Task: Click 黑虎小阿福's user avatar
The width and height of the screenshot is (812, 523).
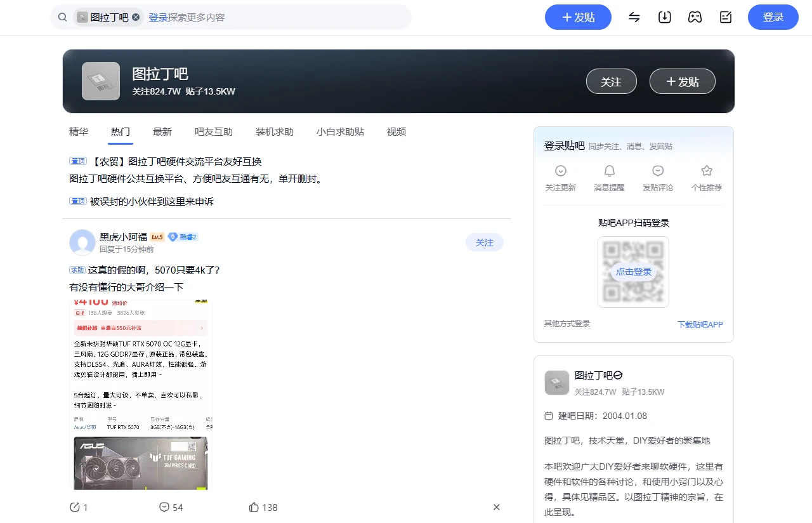Action: 82,242
